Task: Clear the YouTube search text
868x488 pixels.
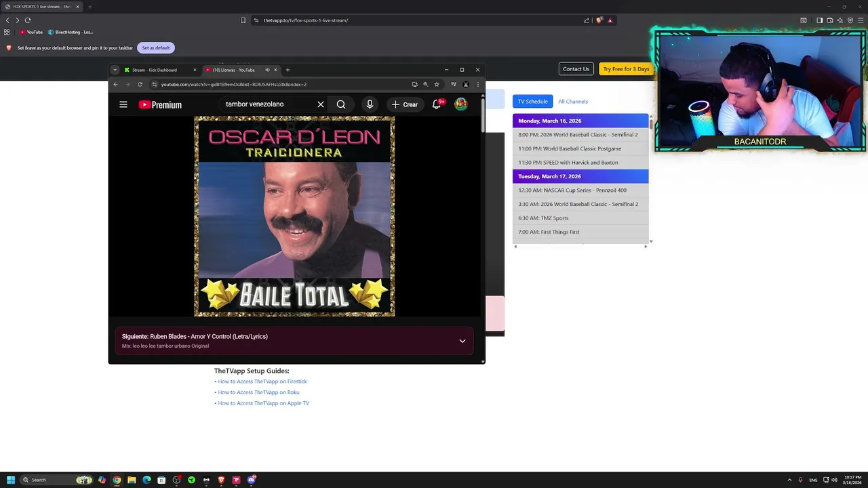Action: click(x=321, y=104)
